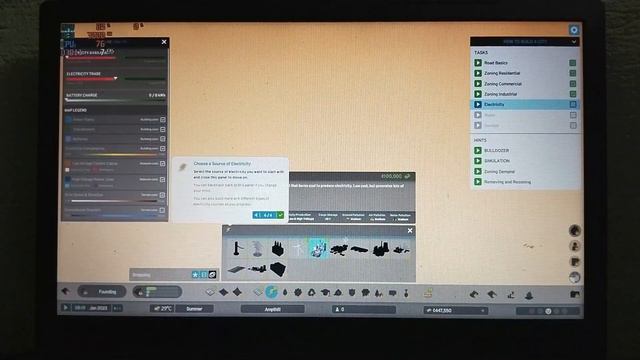Toggle second map legend row checkbox
Viewport: 640px width, 360px height.
click(162, 129)
